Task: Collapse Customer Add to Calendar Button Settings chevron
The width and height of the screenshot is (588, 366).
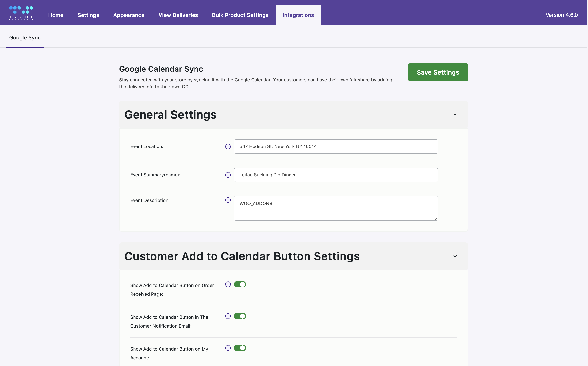Action: tap(455, 256)
